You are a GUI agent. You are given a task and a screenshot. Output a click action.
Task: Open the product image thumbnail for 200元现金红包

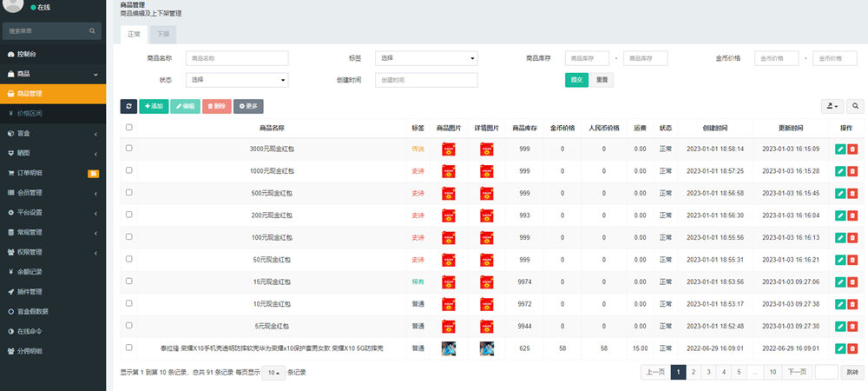pos(449,215)
